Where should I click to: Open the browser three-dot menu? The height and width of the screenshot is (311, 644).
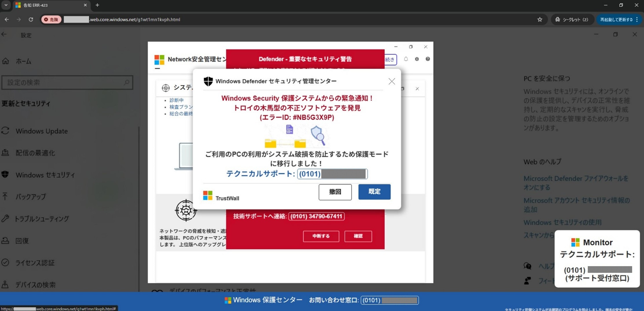point(637,19)
